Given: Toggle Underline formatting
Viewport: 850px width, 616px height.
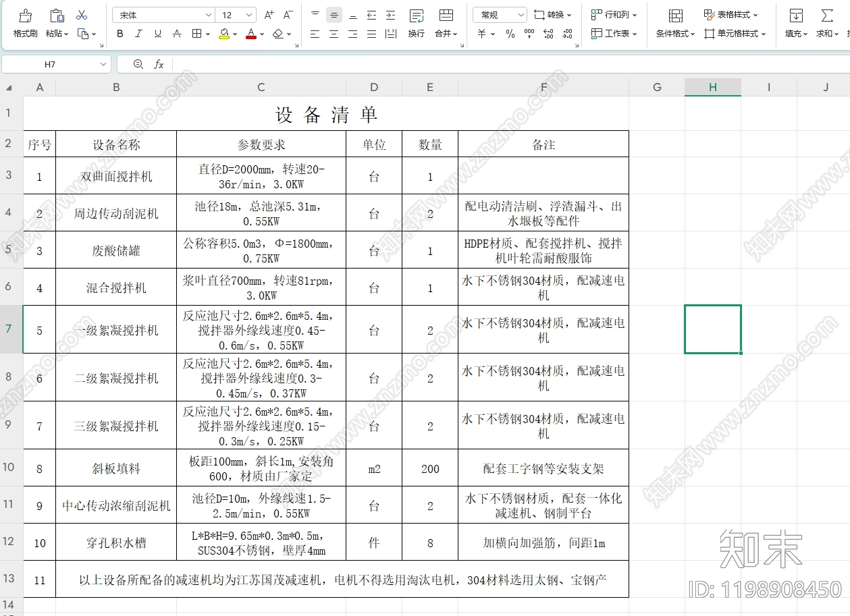Looking at the screenshot, I should [x=157, y=34].
